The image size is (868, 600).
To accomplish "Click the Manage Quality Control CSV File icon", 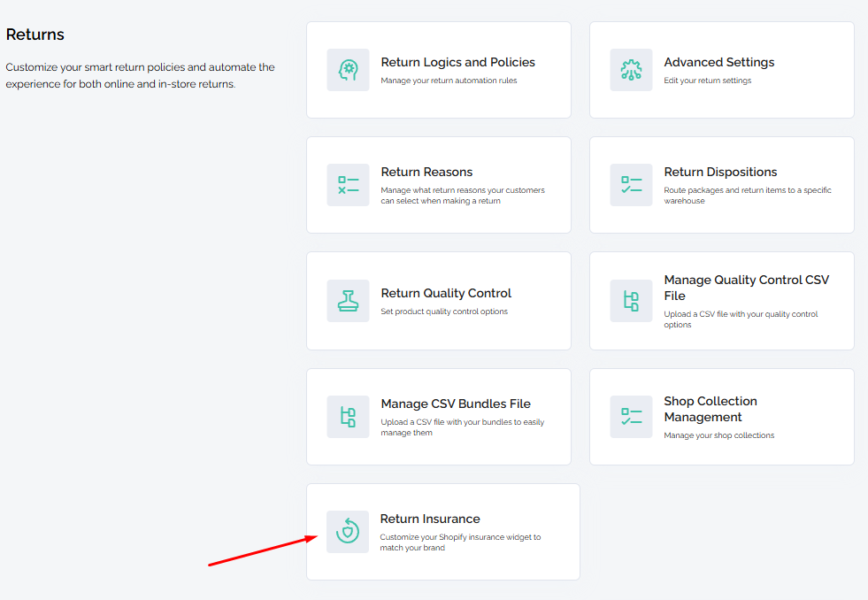I will [x=631, y=301].
